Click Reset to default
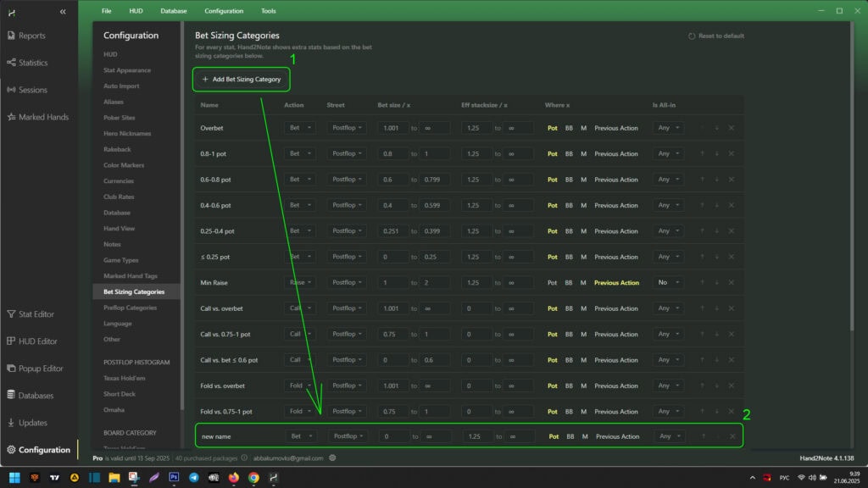868x488 pixels. click(716, 36)
